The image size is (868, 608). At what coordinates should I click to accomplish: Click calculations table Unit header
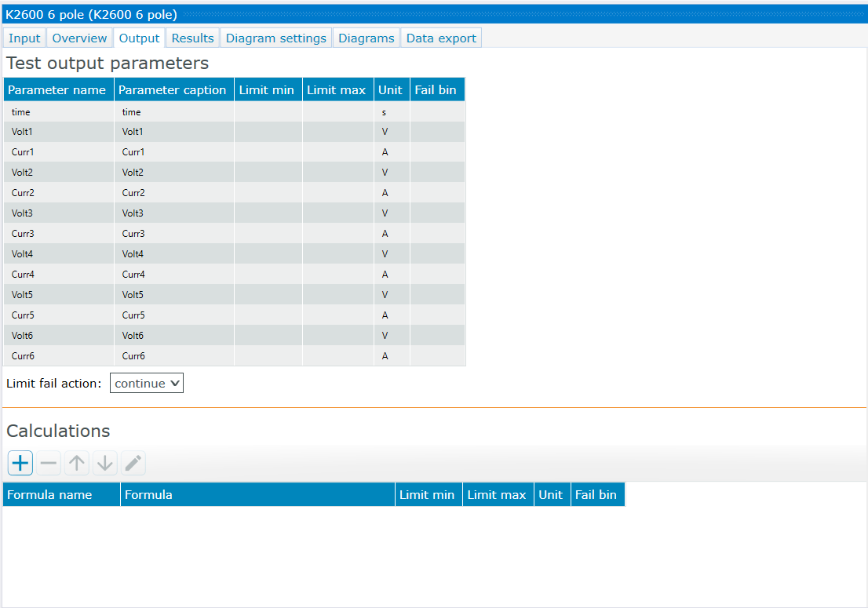(x=553, y=494)
